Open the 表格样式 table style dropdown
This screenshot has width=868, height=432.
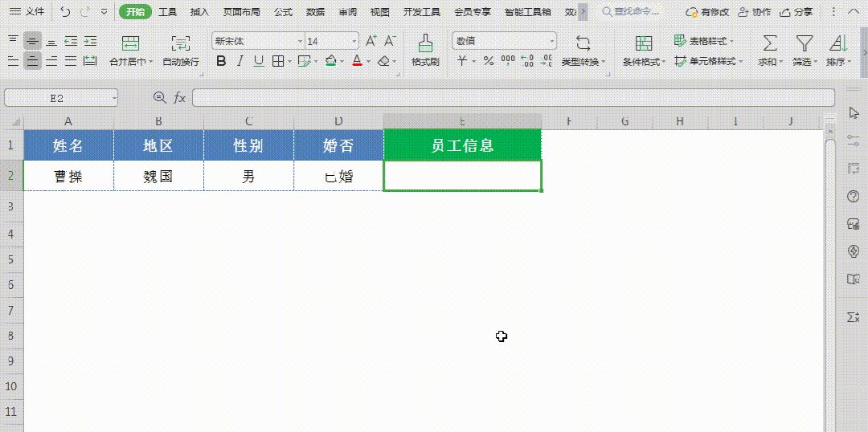704,40
